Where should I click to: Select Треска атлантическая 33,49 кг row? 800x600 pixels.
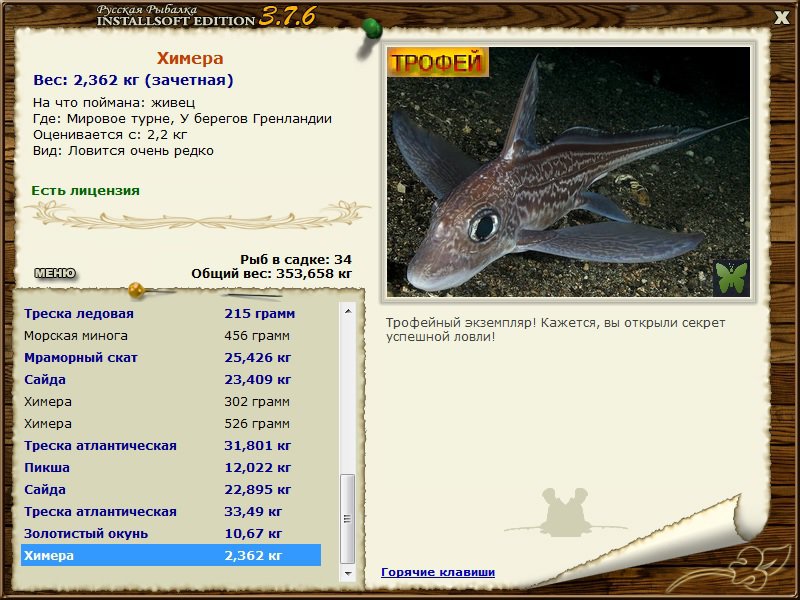pyautogui.click(x=171, y=511)
